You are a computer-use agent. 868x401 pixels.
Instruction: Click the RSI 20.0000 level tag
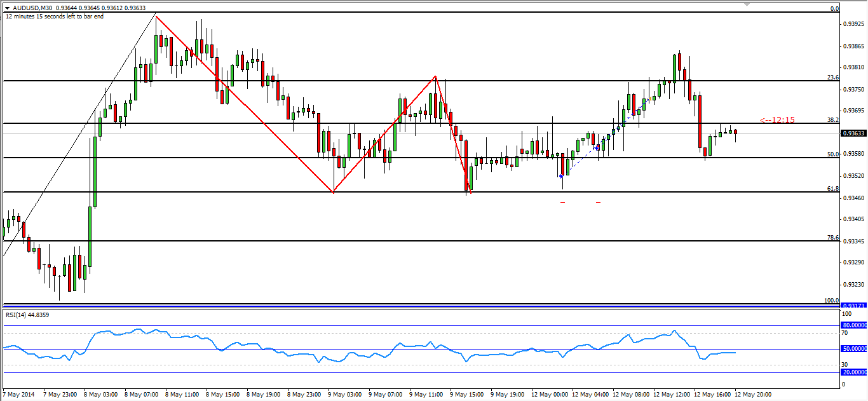[854, 372]
